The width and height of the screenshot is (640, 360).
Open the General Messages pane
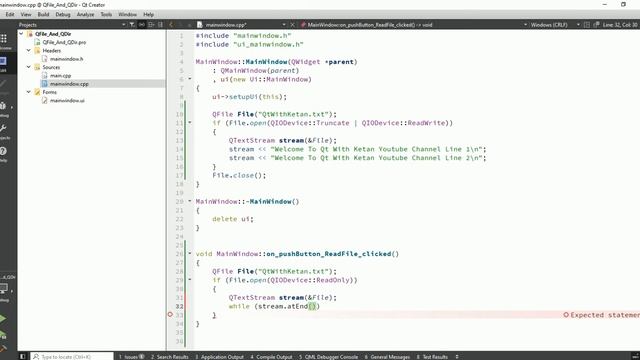pos(387,357)
